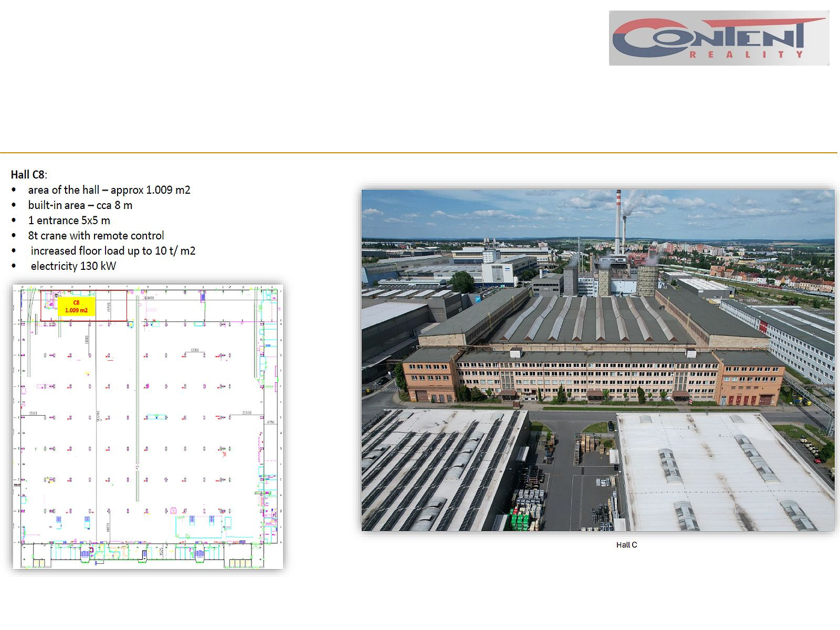Click the Content Reality logo
Image resolution: width=840 pixels, height=630 pixels.
(719, 38)
